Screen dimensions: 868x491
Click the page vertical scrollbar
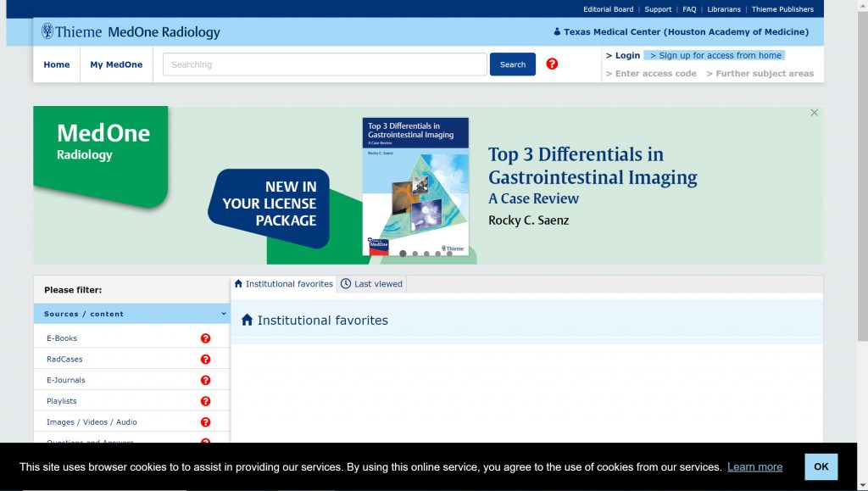coord(862,177)
